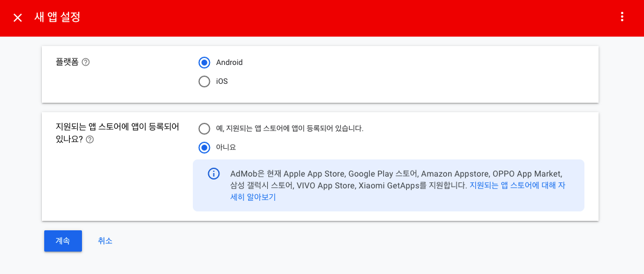Click the 계속 button
The width and height of the screenshot is (644, 274).
pyautogui.click(x=63, y=241)
